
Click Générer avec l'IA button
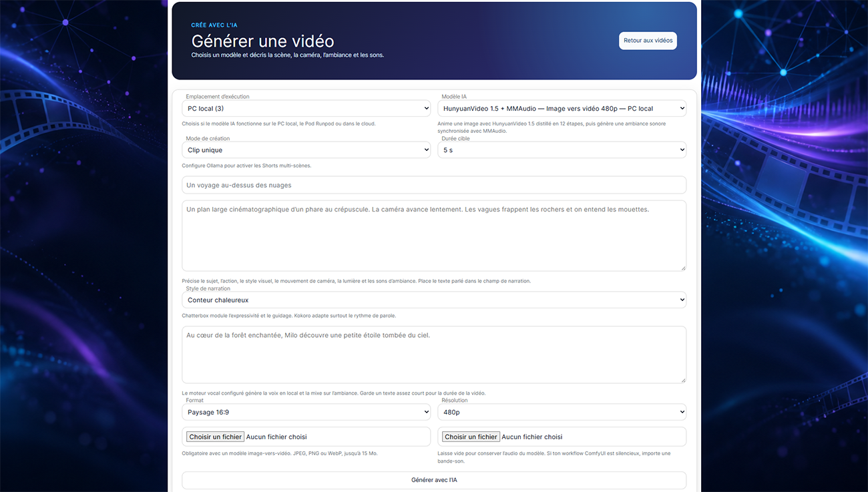[x=434, y=480]
